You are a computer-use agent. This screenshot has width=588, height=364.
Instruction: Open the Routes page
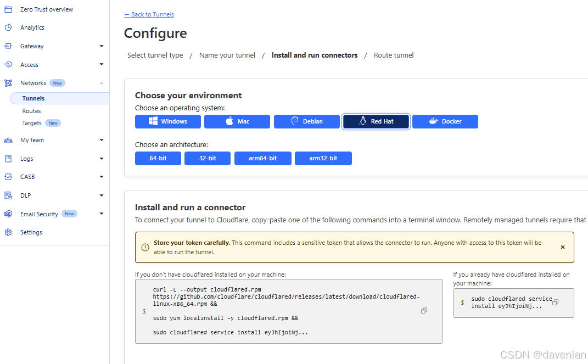[31, 111]
